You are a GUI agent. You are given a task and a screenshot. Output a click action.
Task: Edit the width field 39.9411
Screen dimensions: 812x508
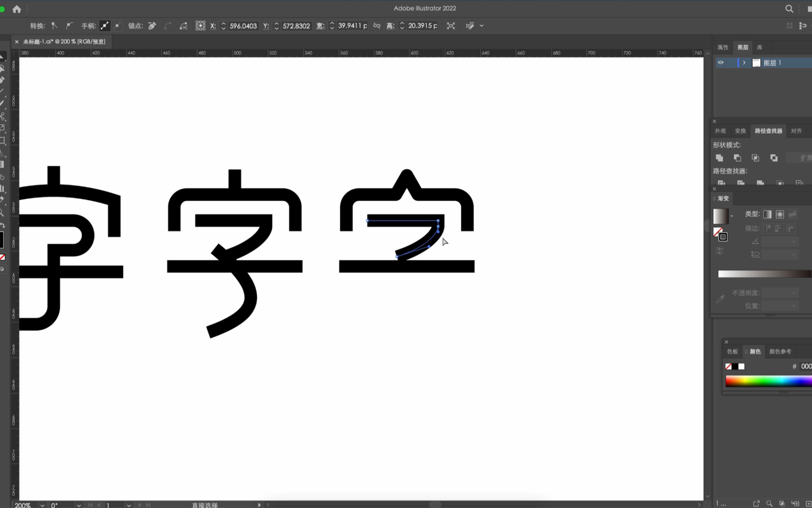[x=352, y=26]
